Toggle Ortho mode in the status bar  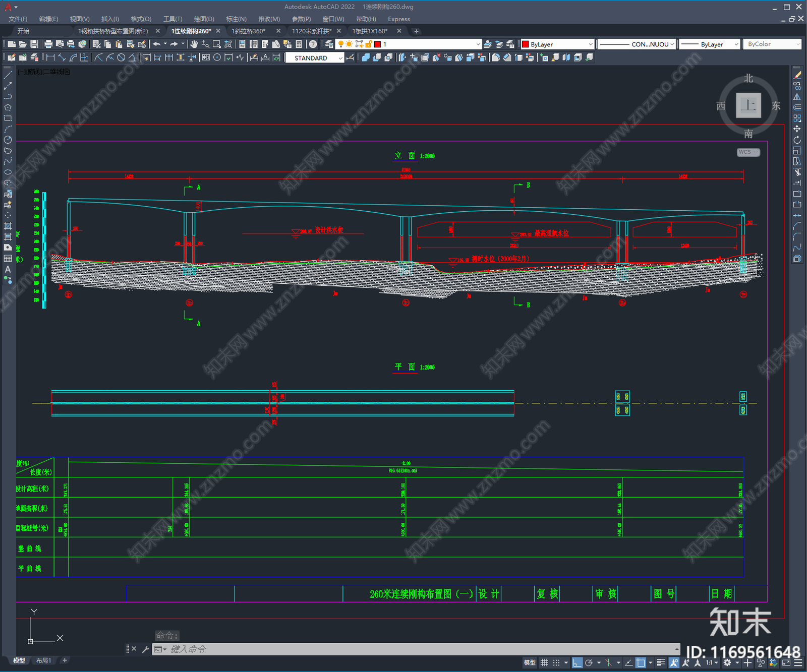(x=577, y=662)
